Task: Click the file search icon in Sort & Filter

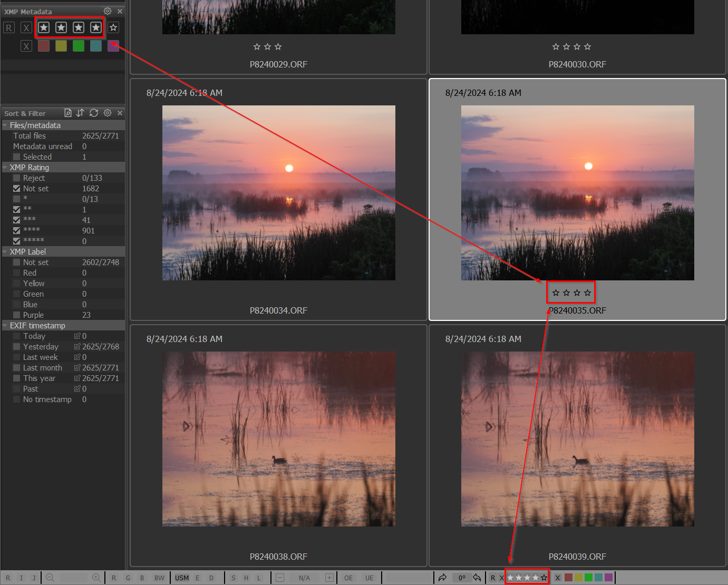Action: coord(67,113)
